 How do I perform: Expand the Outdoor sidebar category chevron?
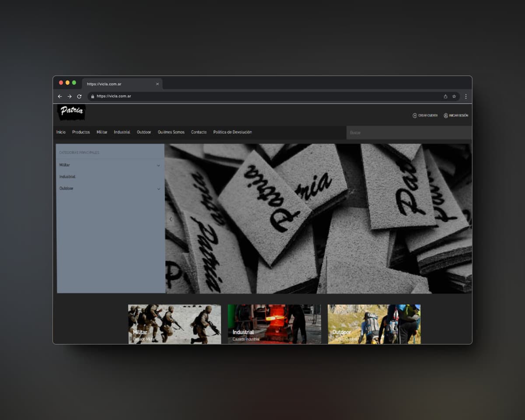pyautogui.click(x=158, y=189)
